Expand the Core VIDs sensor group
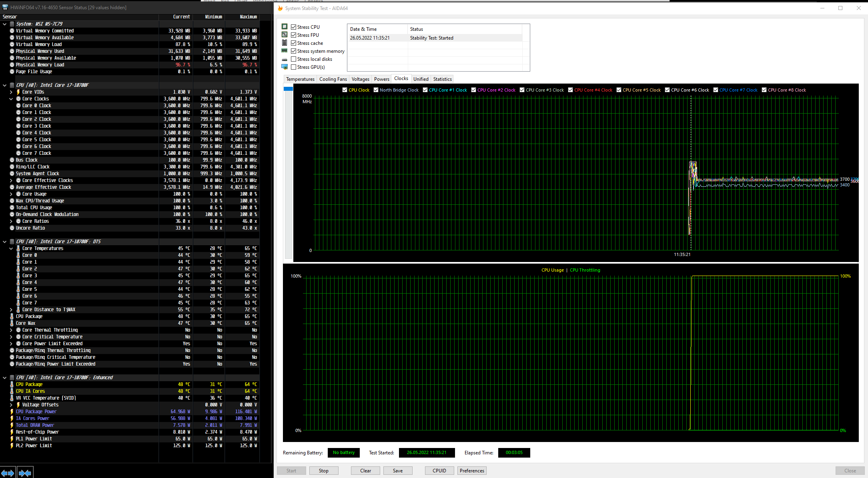 pyautogui.click(x=11, y=92)
